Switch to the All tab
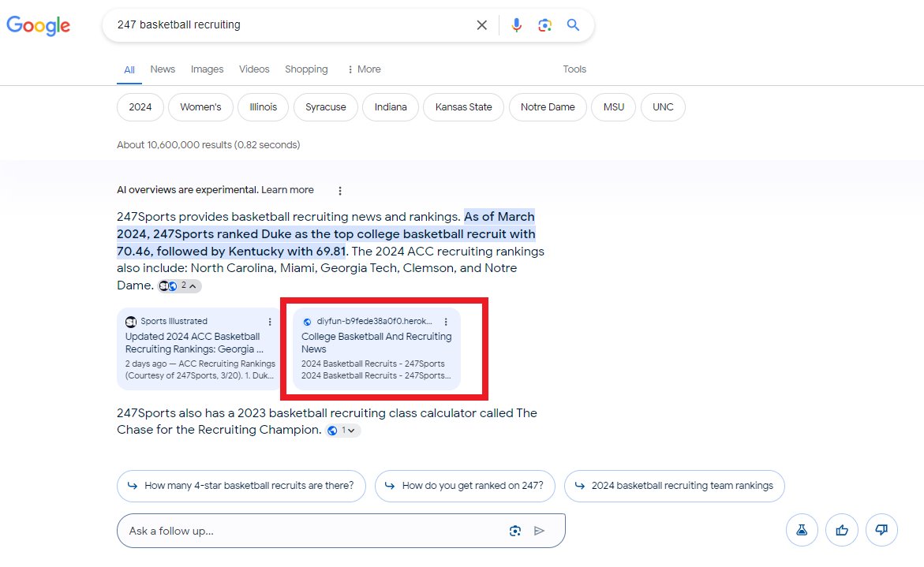The height and width of the screenshot is (567, 924). (x=129, y=70)
